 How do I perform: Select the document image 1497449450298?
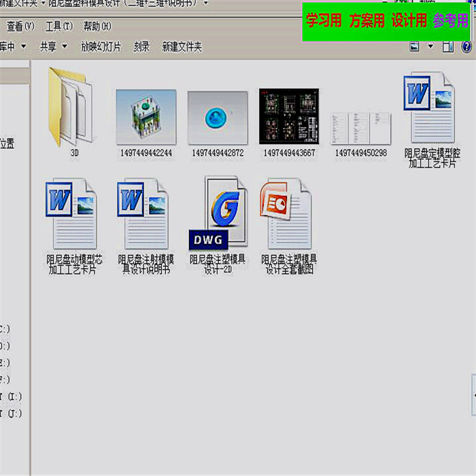coord(360,128)
